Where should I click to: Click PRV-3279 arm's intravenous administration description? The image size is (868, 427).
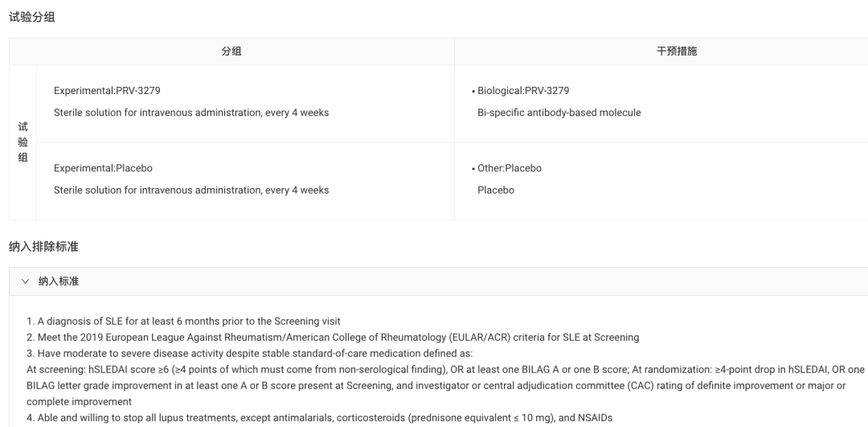pos(191,113)
